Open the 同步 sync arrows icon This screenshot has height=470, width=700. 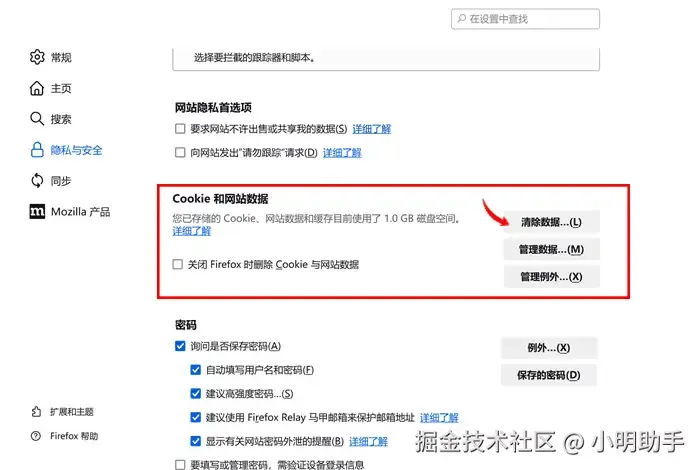pos(37,181)
